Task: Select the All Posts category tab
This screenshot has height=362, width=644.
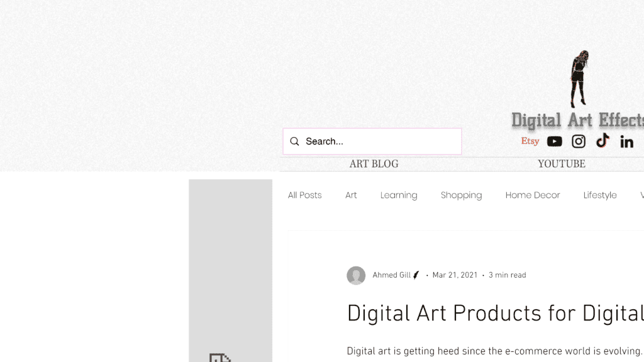Action: [x=305, y=195]
